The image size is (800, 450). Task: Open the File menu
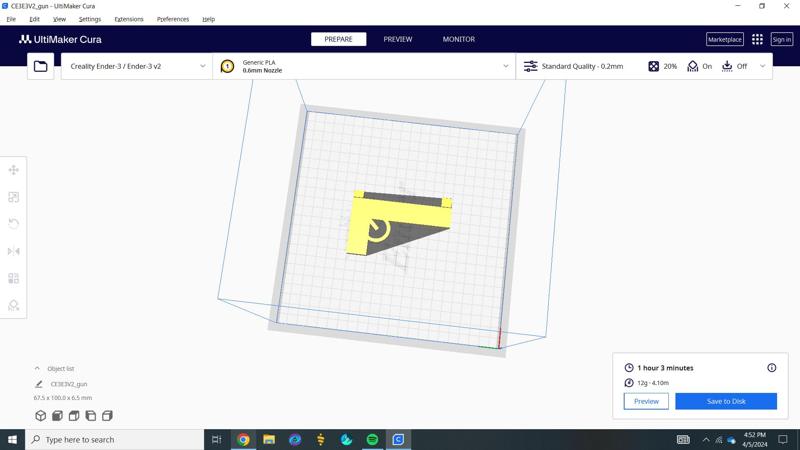pos(11,19)
